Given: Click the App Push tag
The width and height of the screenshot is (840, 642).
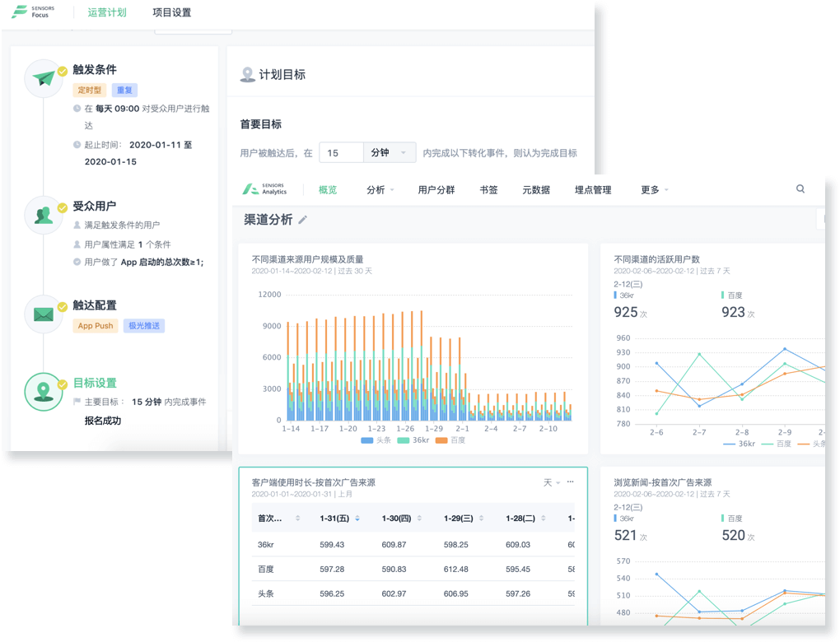Looking at the screenshot, I should (x=96, y=326).
